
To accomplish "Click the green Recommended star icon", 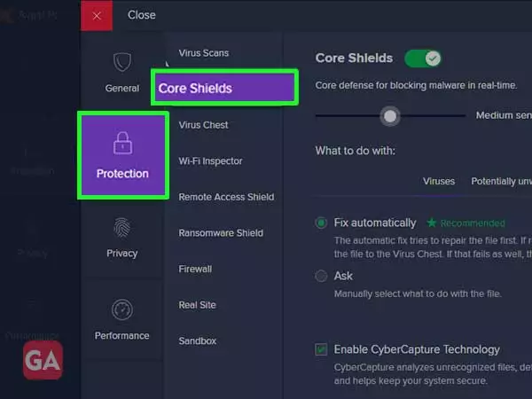I will [432, 223].
